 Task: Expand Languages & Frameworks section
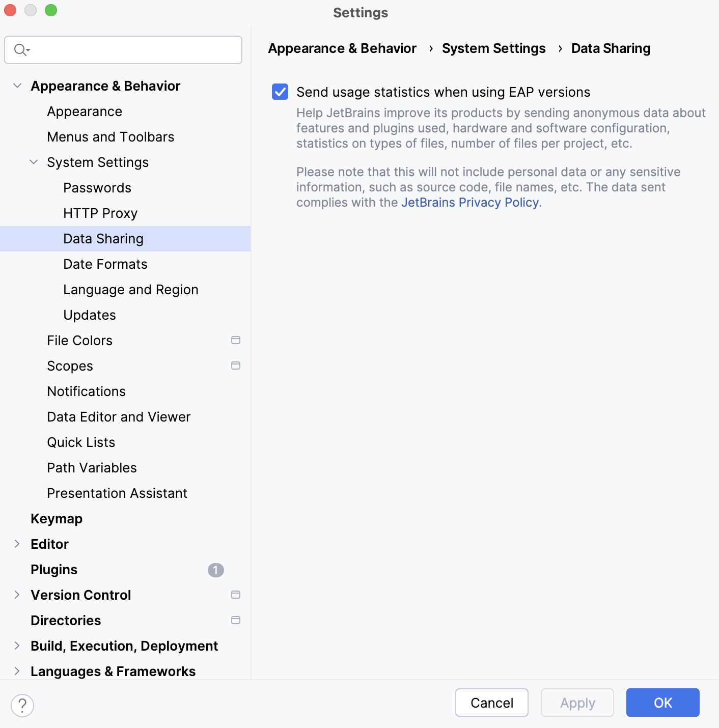[x=17, y=671]
